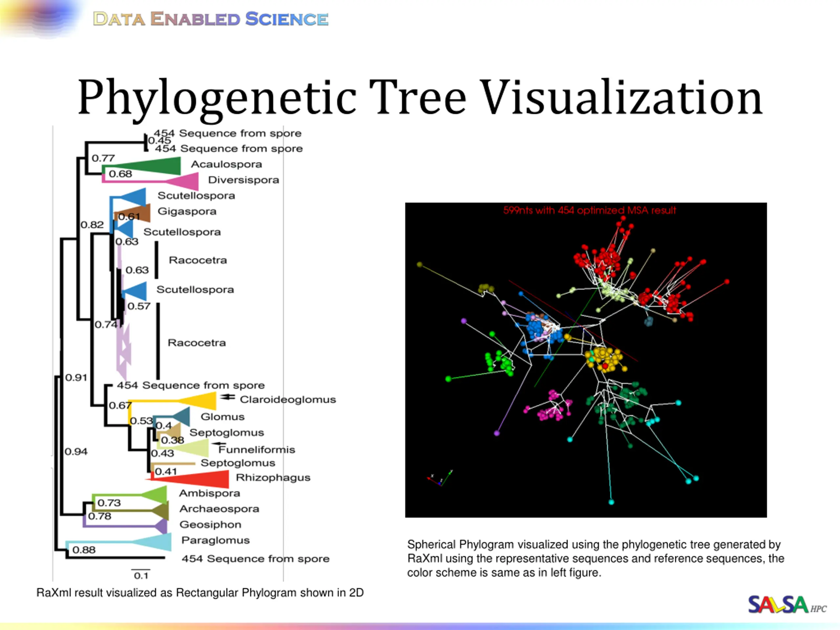Viewport: 840px width, 630px height.
Task: Click the Acaulospora label
Action: pos(226,164)
